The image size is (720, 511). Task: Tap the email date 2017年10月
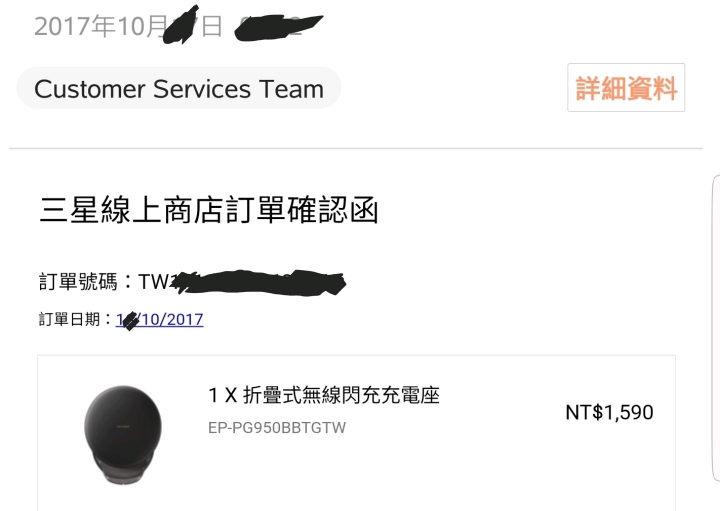(x=100, y=26)
